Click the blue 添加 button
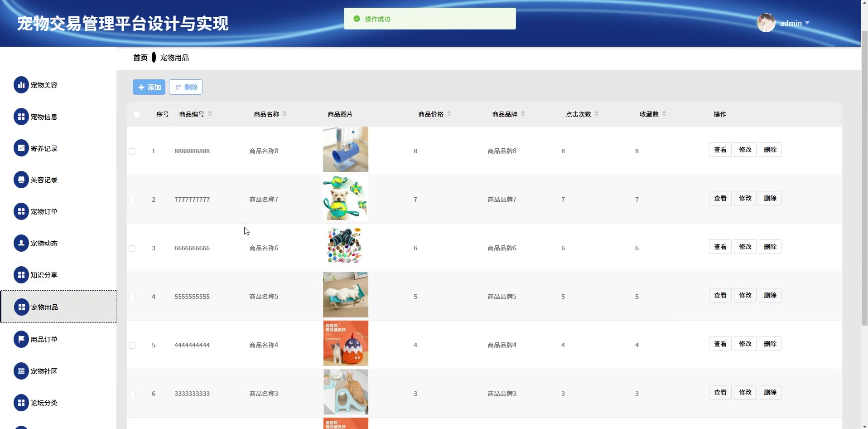The height and width of the screenshot is (429, 868). click(x=149, y=87)
